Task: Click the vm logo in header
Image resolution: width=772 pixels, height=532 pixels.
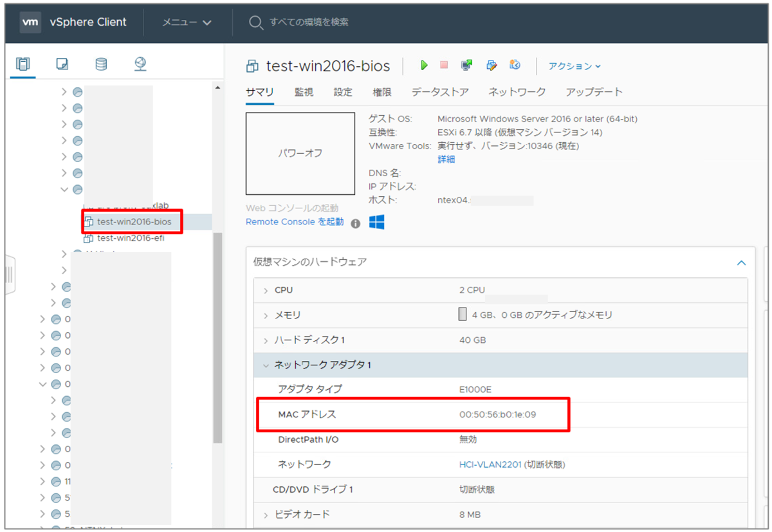Action: point(30,22)
